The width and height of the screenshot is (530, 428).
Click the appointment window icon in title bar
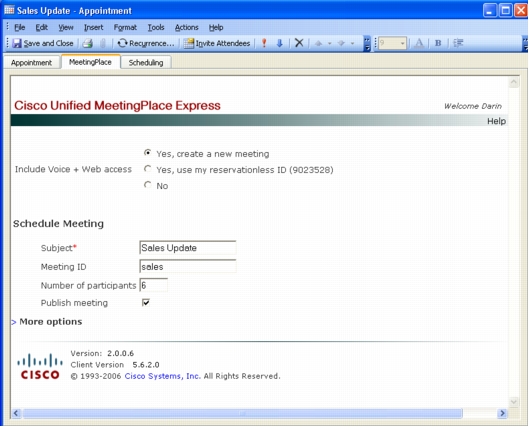click(9, 10)
